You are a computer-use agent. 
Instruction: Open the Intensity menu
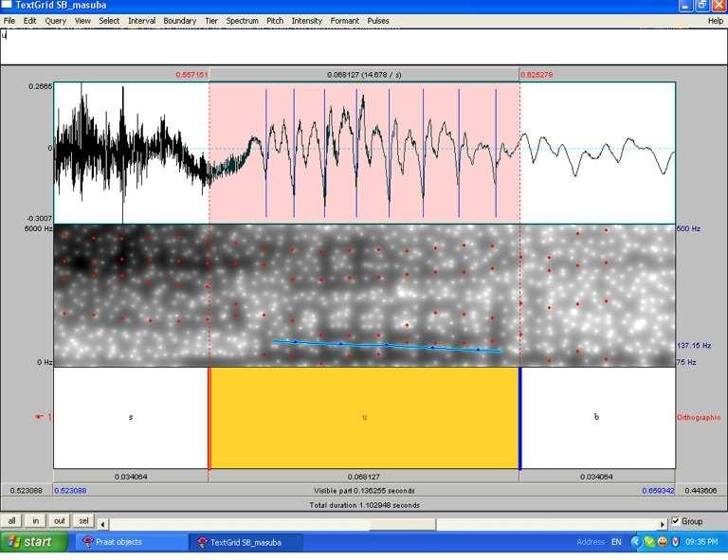tap(306, 21)
